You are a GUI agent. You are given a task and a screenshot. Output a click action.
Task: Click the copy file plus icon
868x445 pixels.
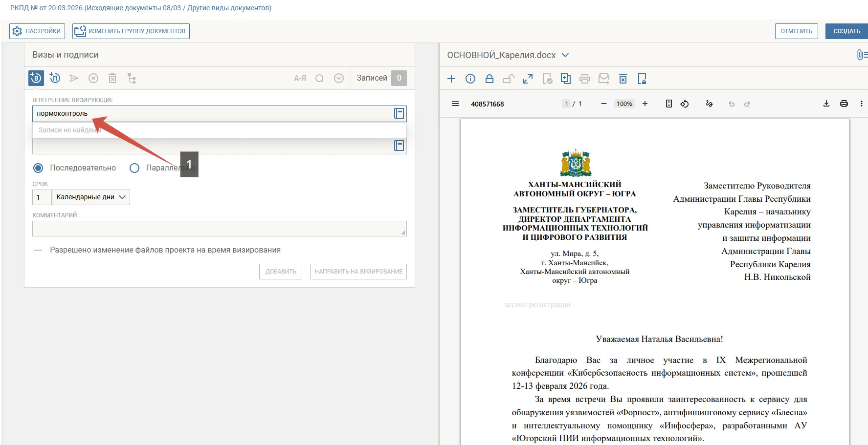coord(566,79)
